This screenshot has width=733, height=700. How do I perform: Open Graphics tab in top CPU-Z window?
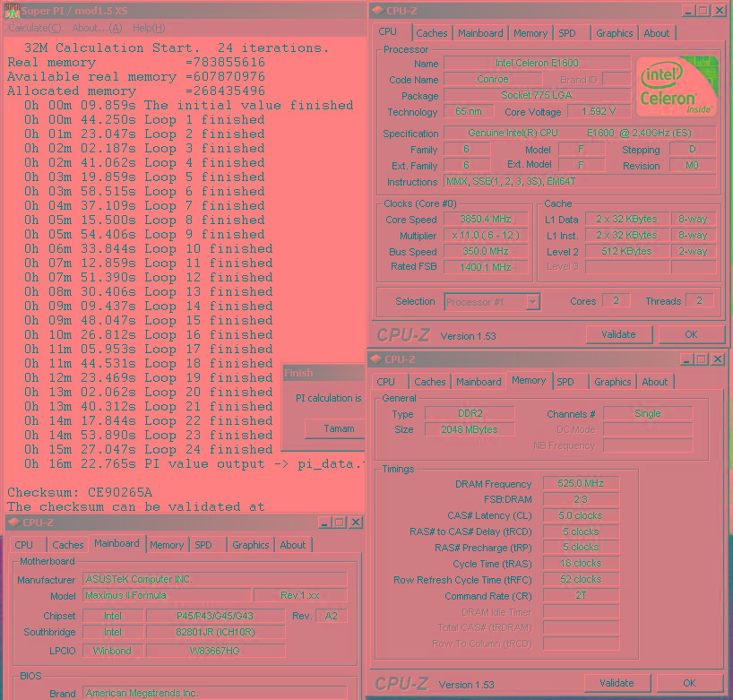tap(614, 33)
